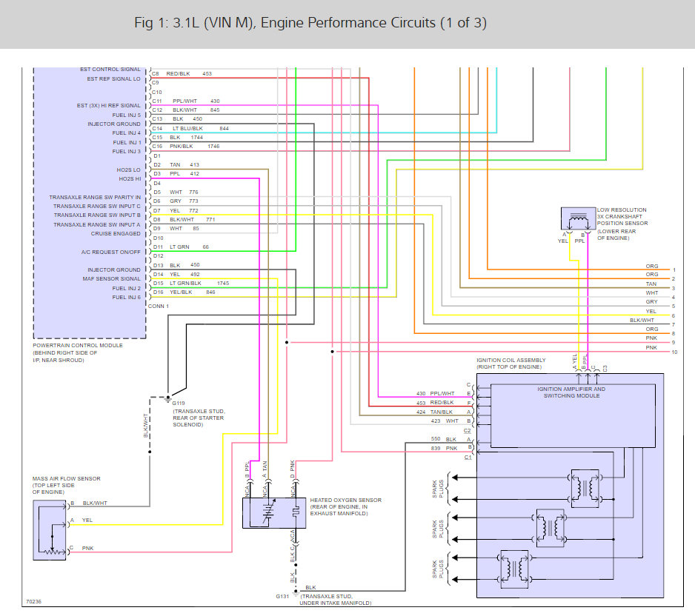Click the Ignition Amplifier and Switching Module label
The image size is (695, 616).
pyautogui.click(x=573, y=392)
